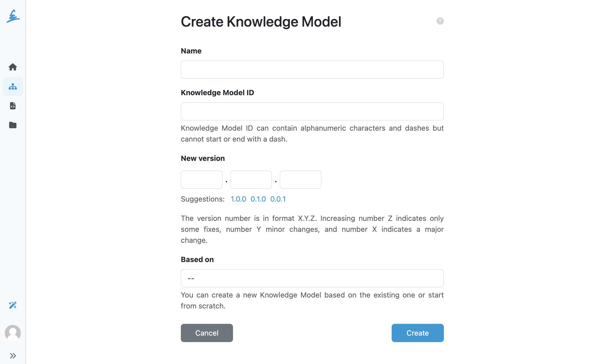This screenshot has height=364, width=597.
Task: Select the highlighted knowledge models sidebar icon
Action: (13, 86)
